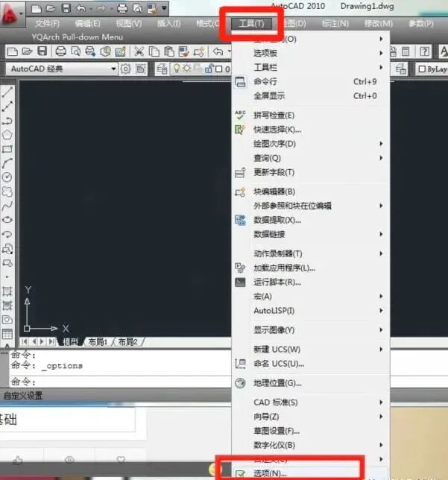The image size is (448, 480).
Task: Choose 块编辑器(B) menu entry
Action: [x=311, y=192]
